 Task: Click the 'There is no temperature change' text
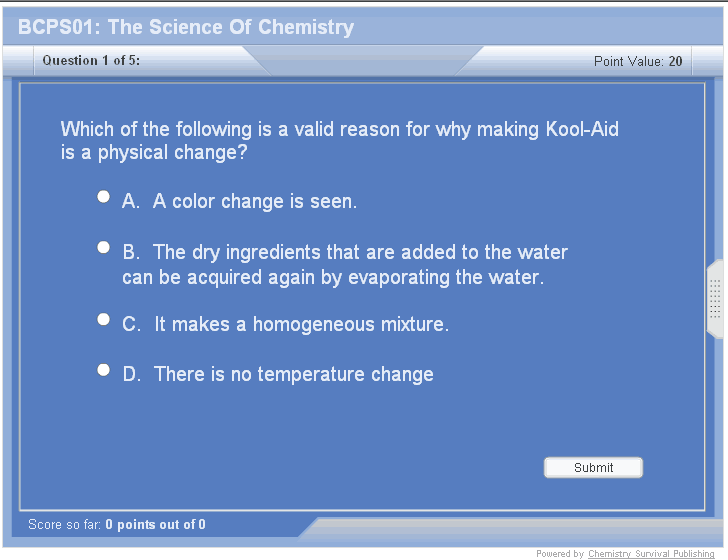(293, 375)
